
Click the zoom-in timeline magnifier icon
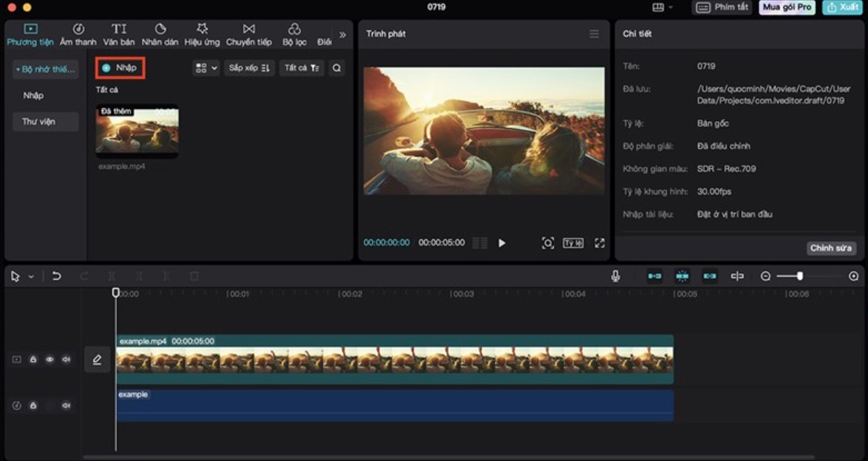[x=853, y=276]
